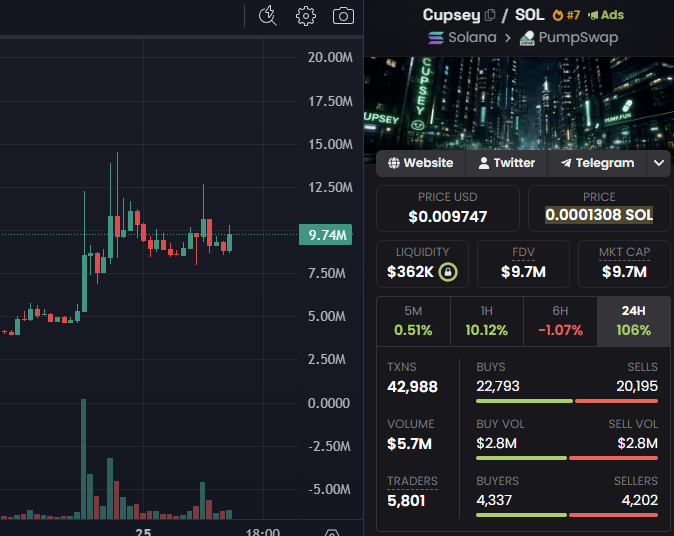Image resolution: width=674 pixels, height=536 pixels.
Task: Click the SELLERS count 4,202
Action: pyautogui.click(x=640, y=500)
